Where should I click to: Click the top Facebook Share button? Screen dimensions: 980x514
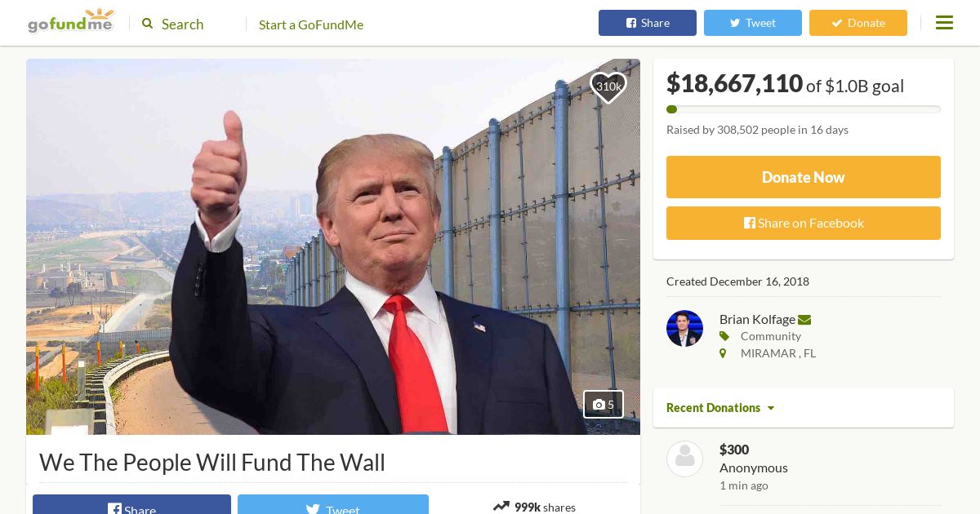tap(648, 23)
